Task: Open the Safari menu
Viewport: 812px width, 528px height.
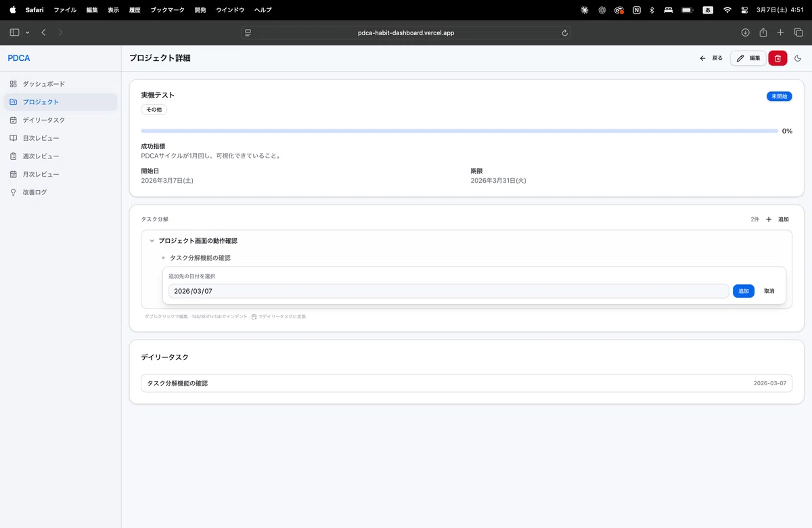Action: pyautogui.click(x=35, y=10)
